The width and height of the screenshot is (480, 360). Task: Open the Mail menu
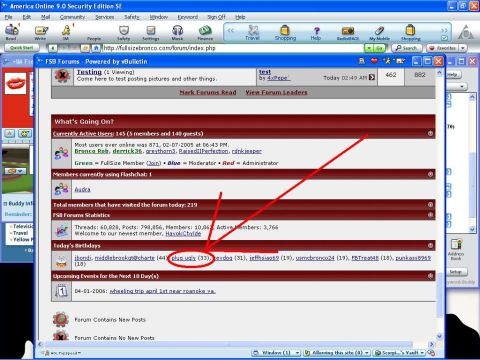tap(46, 17)
